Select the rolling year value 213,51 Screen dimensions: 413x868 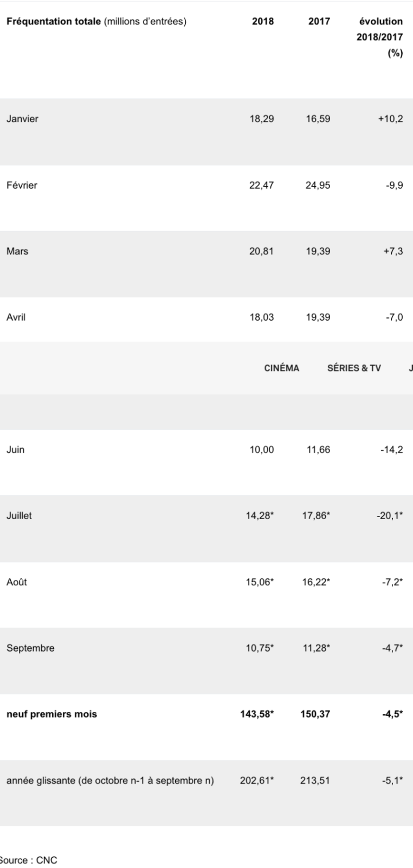pos(315,781)
